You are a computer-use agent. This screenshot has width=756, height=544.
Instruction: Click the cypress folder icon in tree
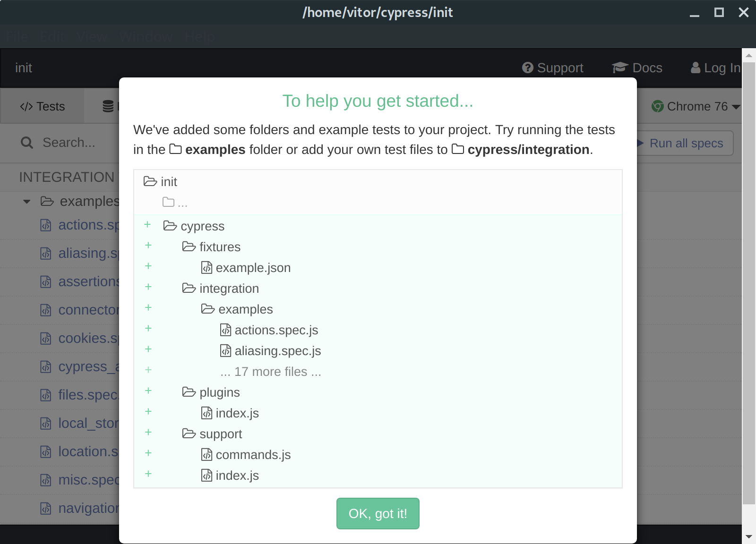coord(170,226)
